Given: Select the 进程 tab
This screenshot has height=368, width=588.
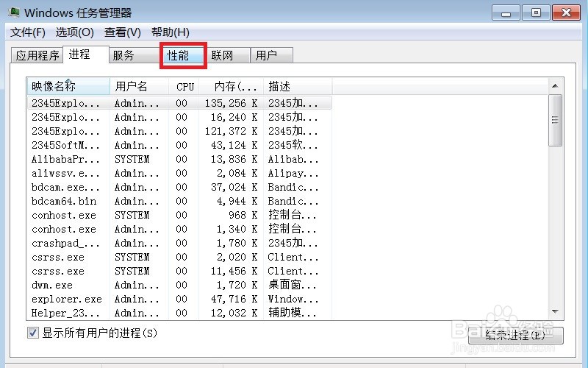Looking at the screenshot, I should (x=86, y=54).
